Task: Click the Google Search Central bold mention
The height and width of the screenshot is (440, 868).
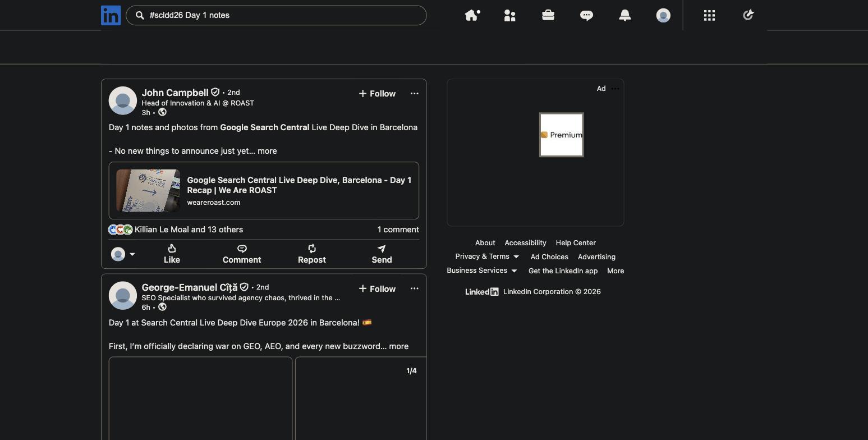Action: [265, 127]
